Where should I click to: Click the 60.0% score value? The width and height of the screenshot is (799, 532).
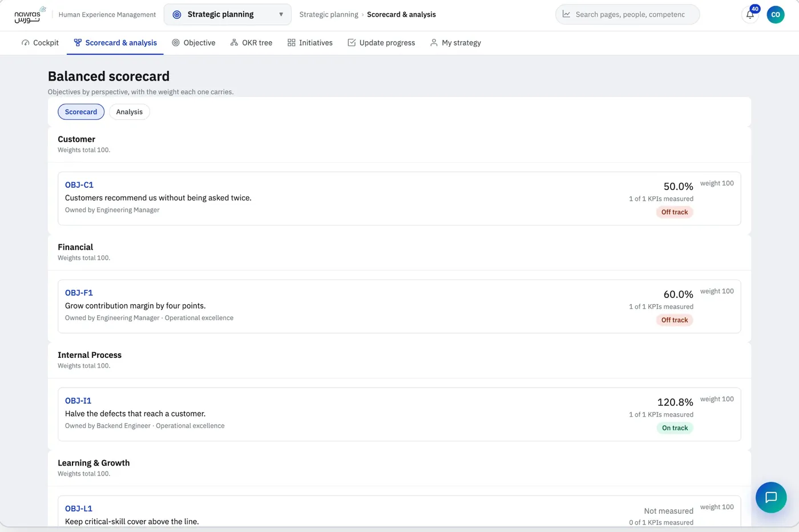click(679, 295)
